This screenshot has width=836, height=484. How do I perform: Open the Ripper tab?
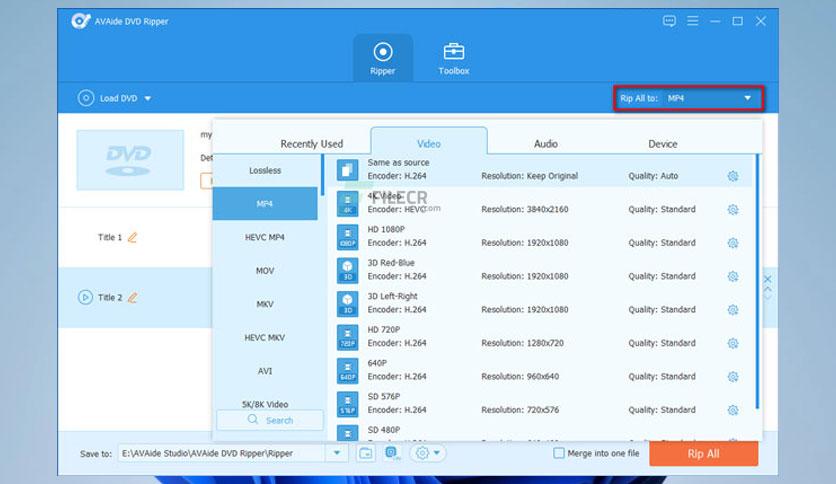[383, 58]
